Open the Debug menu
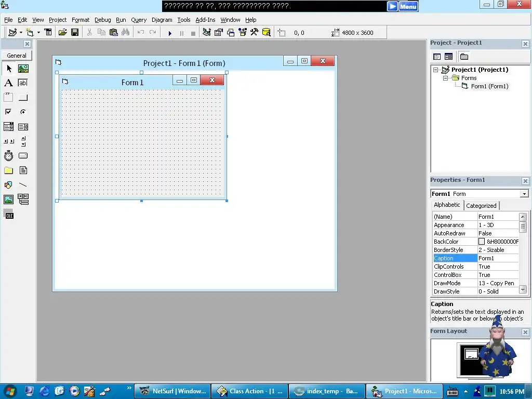The width and height of the screenshot is (532, 399). tap(102, 20)
